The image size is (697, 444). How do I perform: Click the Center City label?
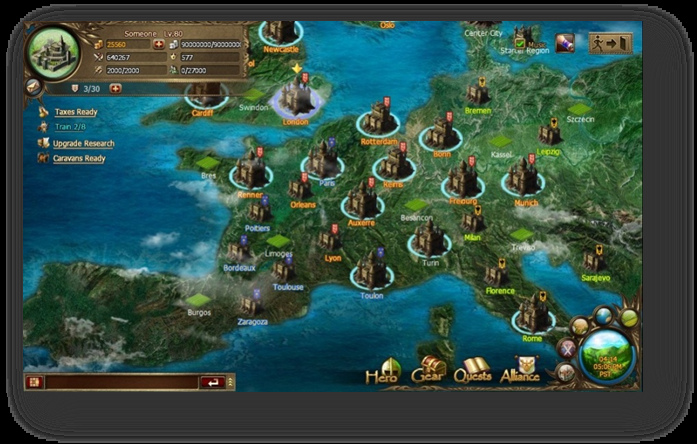[483, 33]
